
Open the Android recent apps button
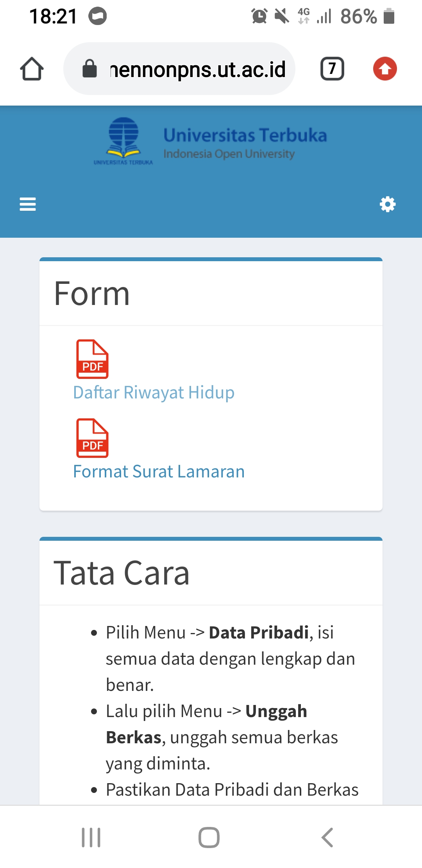point(91,838)
